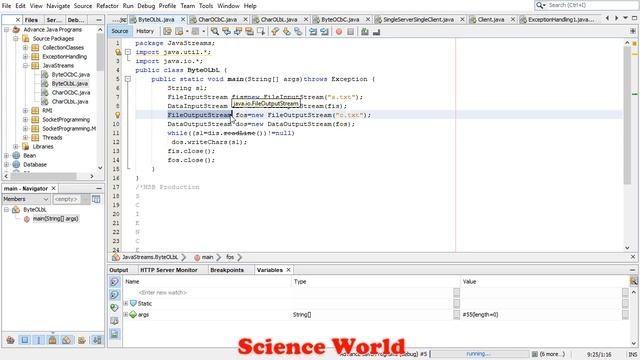The height and width of the screenshot is (360, 640).
Task: Click Next Bookmark icon
Action: click(287, 31)
